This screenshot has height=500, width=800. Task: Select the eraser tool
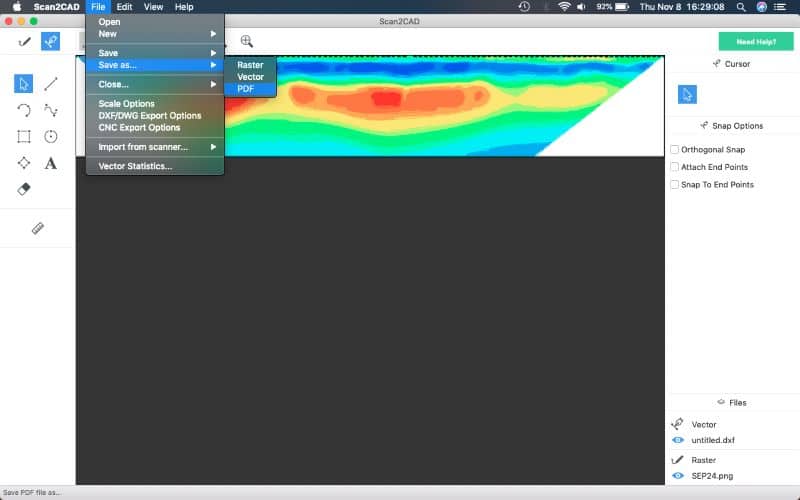click(x=24, y=189)
